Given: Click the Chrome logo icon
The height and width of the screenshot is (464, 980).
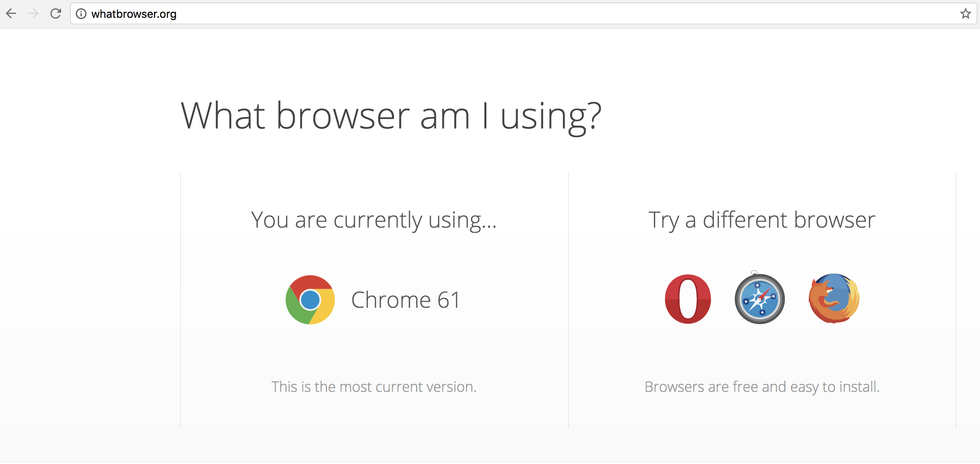Looking at the screenshot, I should (x=310, y=300).
